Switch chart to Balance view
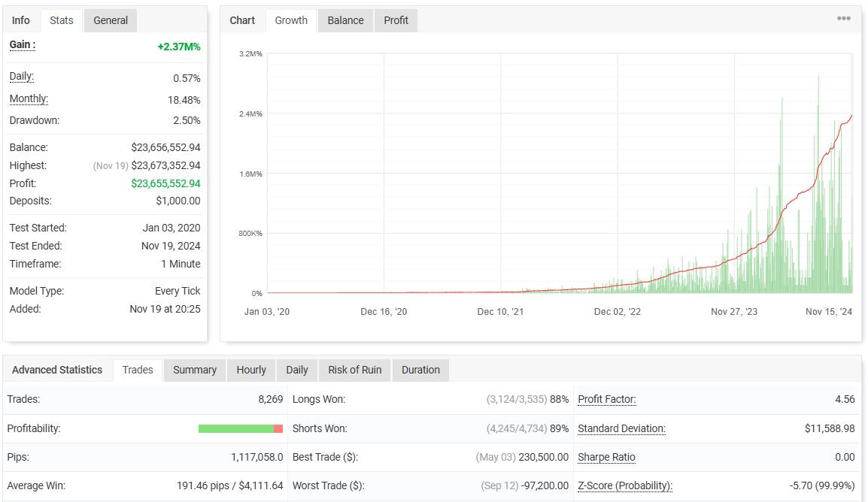Viewport: 868px width, 502px height. point(345,20)
